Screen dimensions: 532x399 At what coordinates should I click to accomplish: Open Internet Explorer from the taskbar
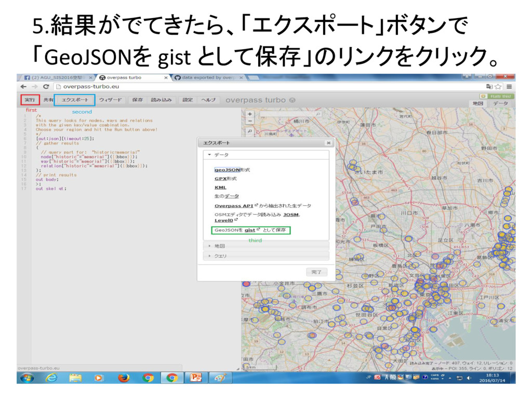[x=51, y=378]
